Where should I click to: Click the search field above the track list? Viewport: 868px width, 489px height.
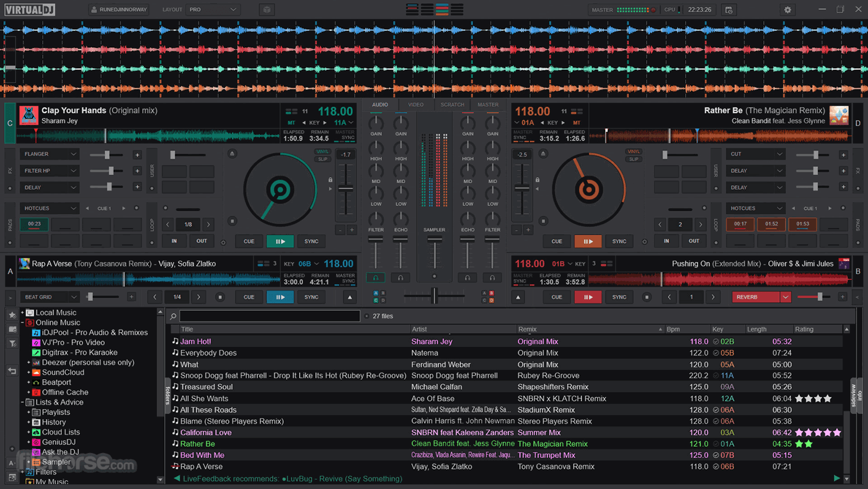click(269, 316)
